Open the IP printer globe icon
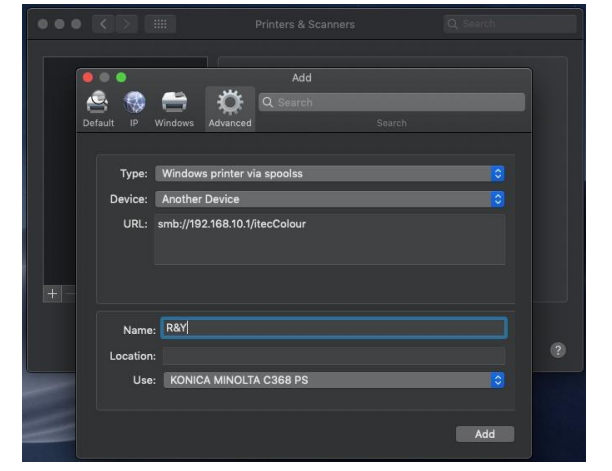The width and height of the screenshot is (612, 471). coord(135,103)
